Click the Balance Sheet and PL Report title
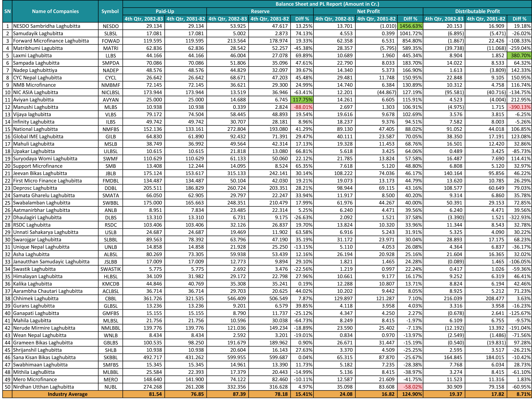 327,4
